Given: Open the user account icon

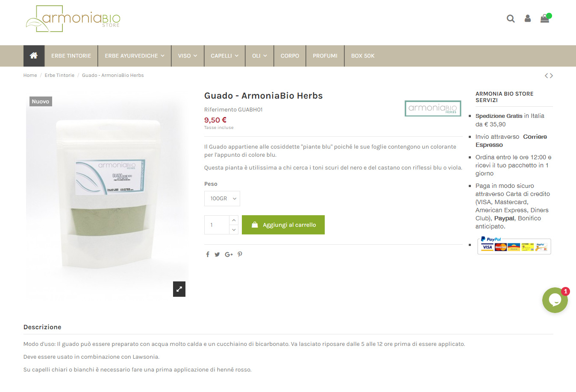Looking at the screenshot, I should [528, 19].
